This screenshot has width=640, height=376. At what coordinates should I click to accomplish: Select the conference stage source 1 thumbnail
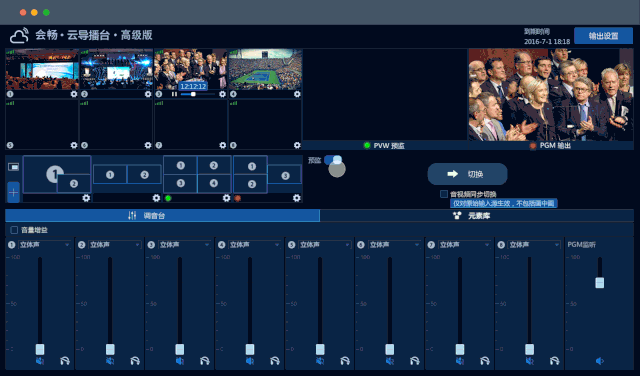click(x=42, y=69)
